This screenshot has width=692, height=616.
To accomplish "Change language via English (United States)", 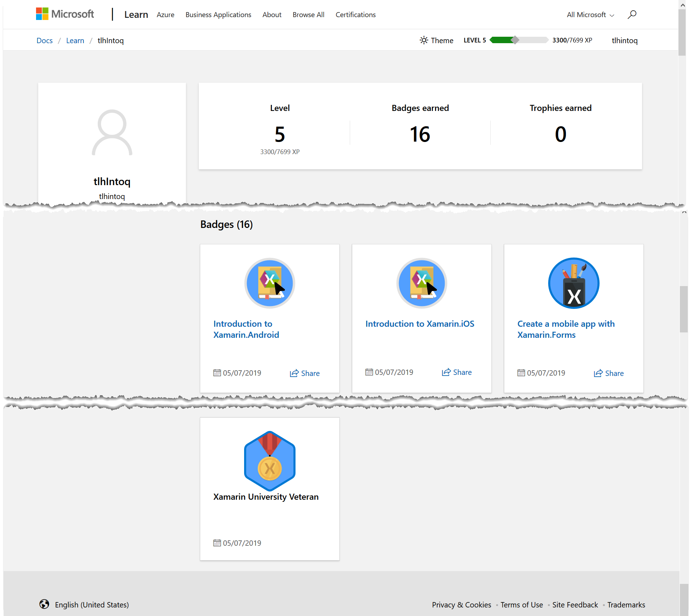I will (x=92, y=605).
